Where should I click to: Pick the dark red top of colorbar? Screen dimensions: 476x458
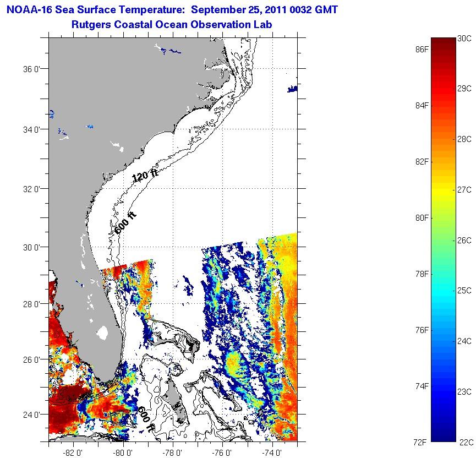point(444,42)
